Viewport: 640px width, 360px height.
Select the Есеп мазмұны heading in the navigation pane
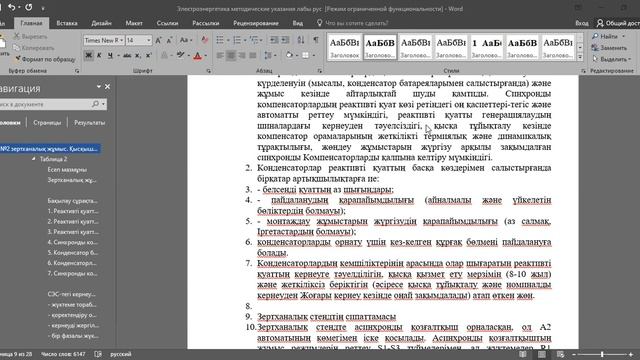[x=67, y=169]
